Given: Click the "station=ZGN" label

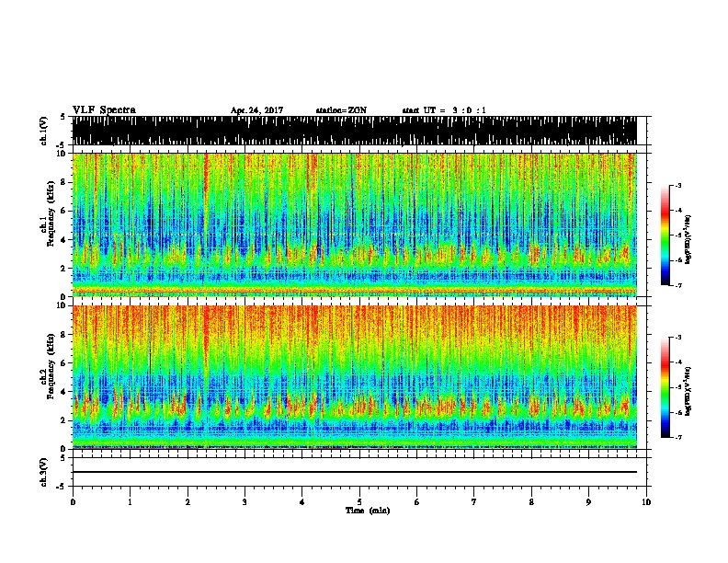Looking at the screenshot, I should point(341,110).
